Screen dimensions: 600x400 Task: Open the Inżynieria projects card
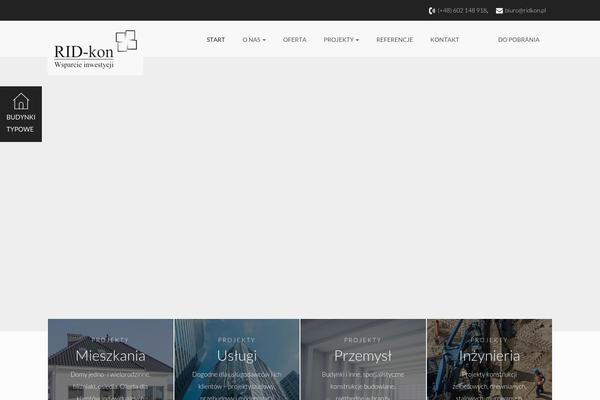pyautogui.click(x=489, y=359)
